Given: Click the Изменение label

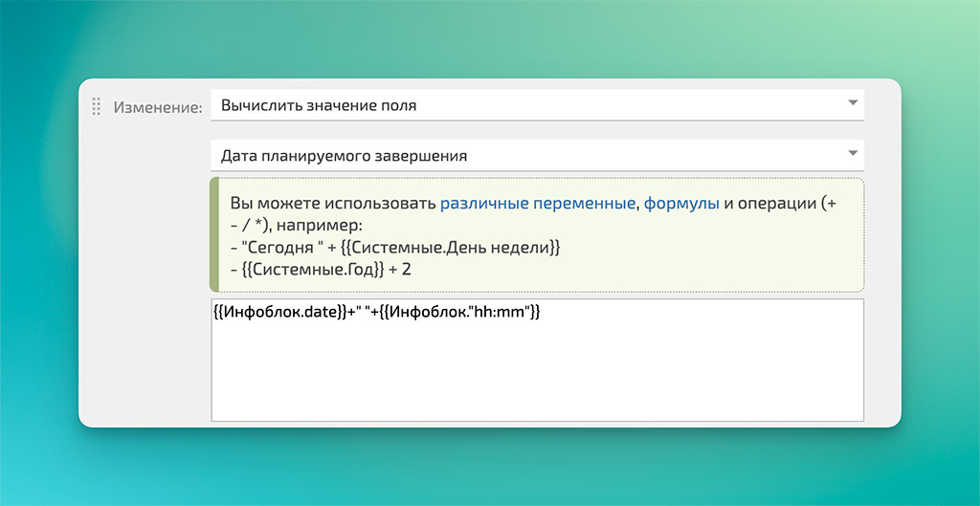Looking at the screenshot, I should (x=158, y=107).
